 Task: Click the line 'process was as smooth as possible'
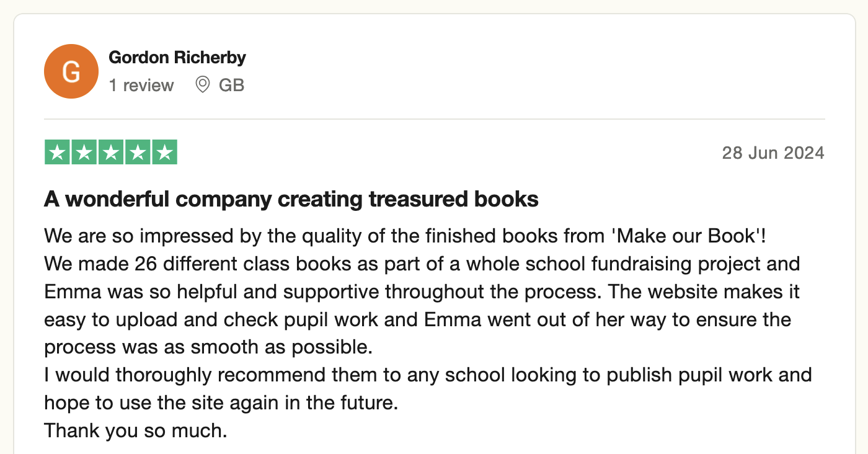(208, 347)
